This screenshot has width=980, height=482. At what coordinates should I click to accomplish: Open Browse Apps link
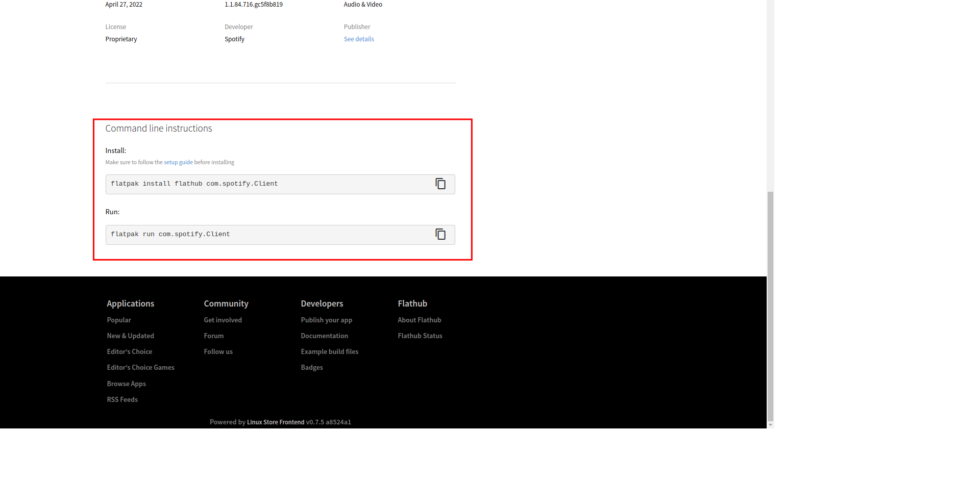coord(126,384)
